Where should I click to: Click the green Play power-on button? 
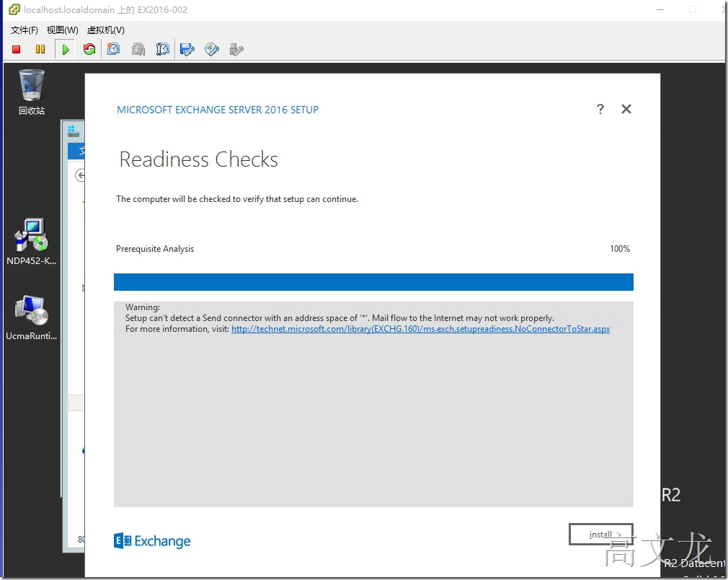point(66,49)
